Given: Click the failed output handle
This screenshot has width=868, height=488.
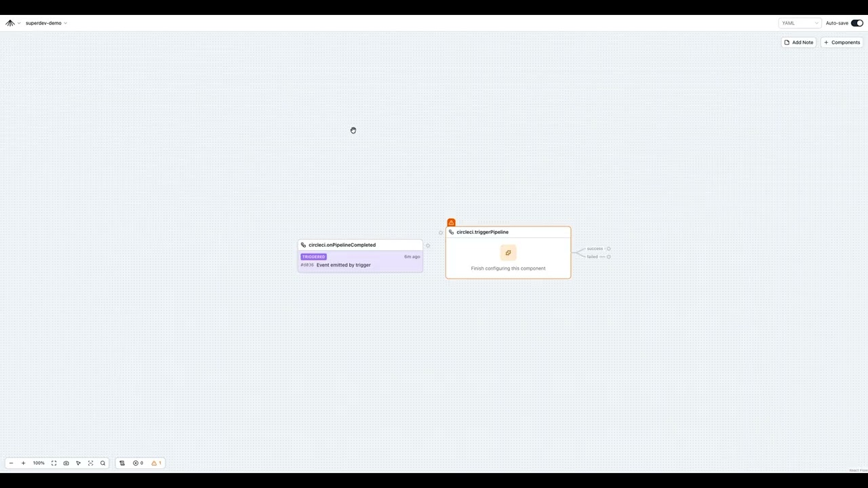Looking at the screenshot, I should pyautogui.click(x=608, y=257).
